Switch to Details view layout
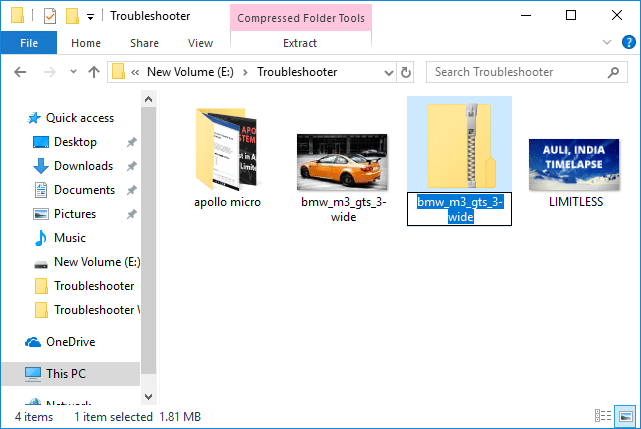This screenshot has height=429, width=641. point(603,417)
